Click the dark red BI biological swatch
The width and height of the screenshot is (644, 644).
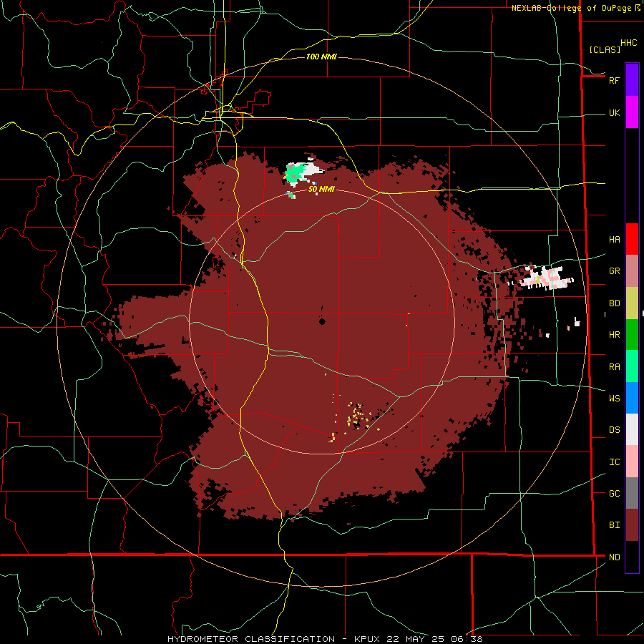632,525
